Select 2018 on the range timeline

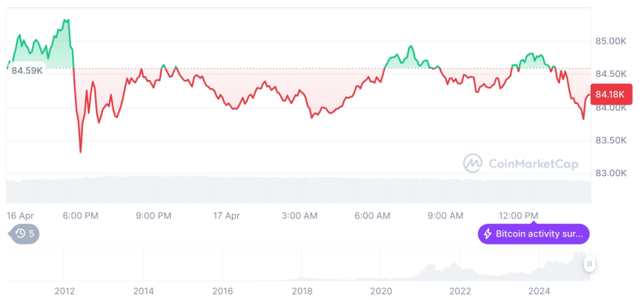pyautogui.click(x=302, y=290)
